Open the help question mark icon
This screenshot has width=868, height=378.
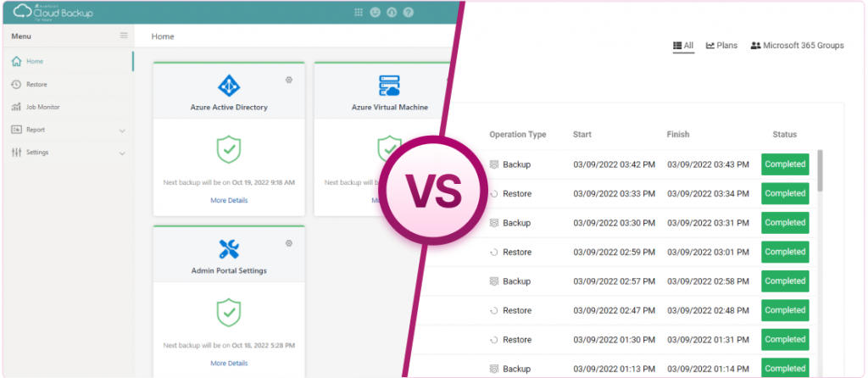(x=409, y=12)
